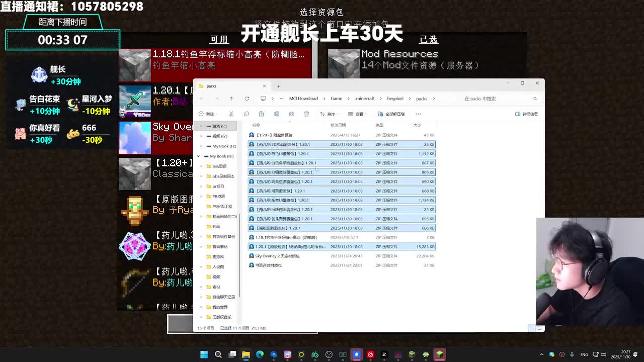Open the See more (…) toolbar menu
The width and height of the screenshot is (644, 362).
[418, 114]
